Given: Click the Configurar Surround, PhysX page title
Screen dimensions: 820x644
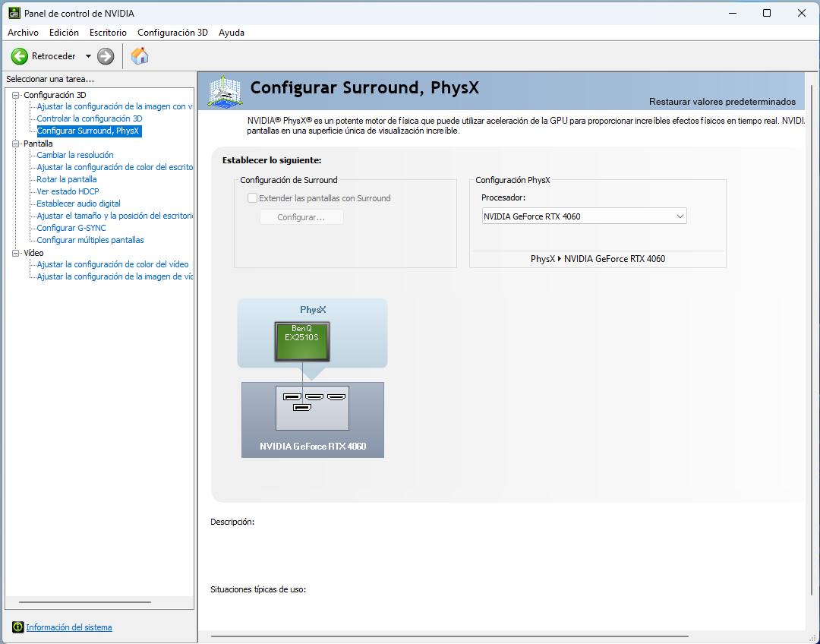Looking at the screenshot, I should [x=364, y=87].
